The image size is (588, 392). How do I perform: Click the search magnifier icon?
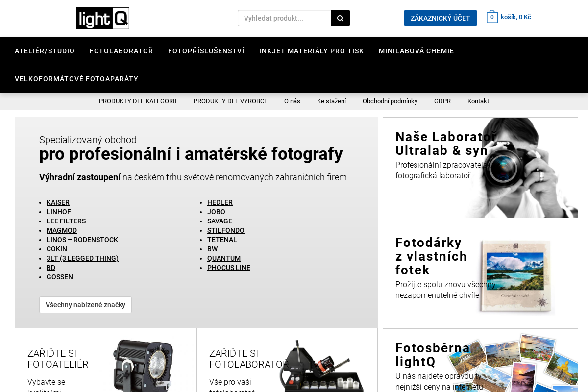pos(340,18)
